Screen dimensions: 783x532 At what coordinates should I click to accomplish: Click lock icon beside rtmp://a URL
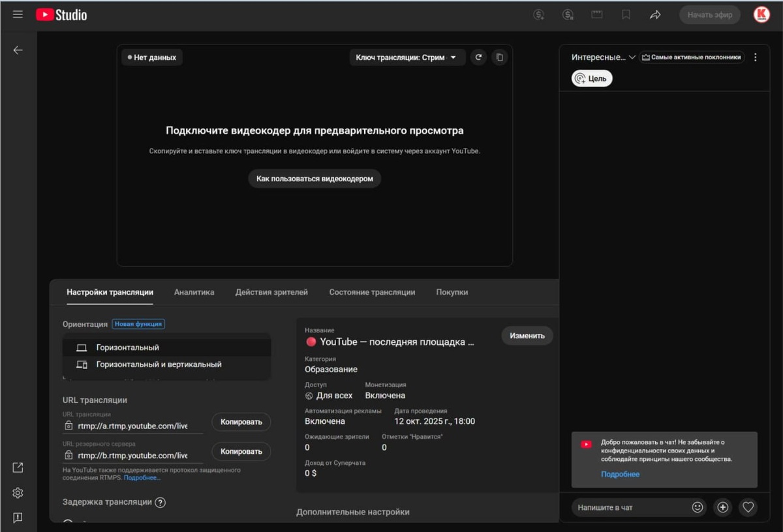point(69,426)
